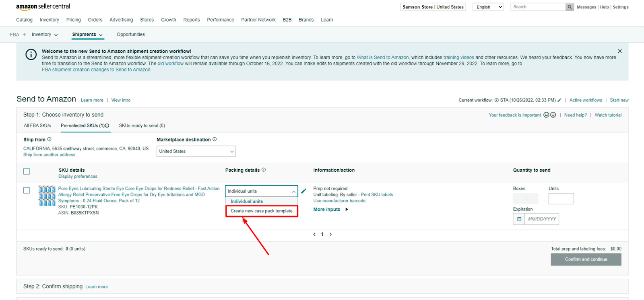Click View intro link
This screenshot has width=644, height=300.
point(121,100)
